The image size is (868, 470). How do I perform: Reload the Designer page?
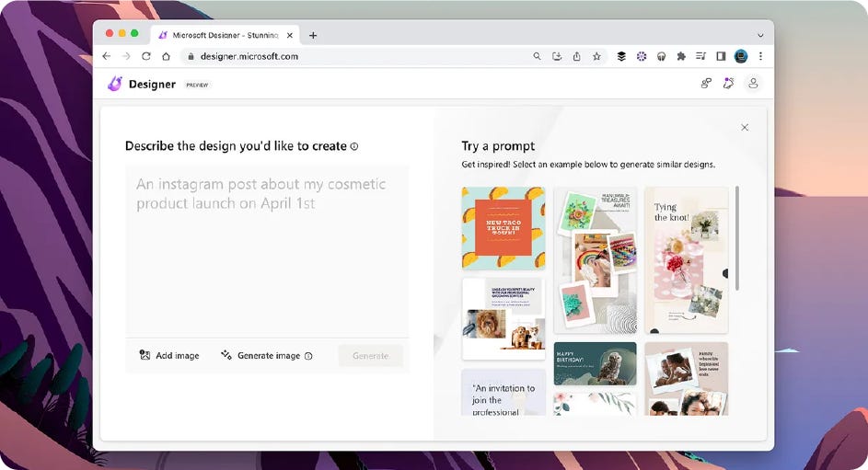point(146,56)
